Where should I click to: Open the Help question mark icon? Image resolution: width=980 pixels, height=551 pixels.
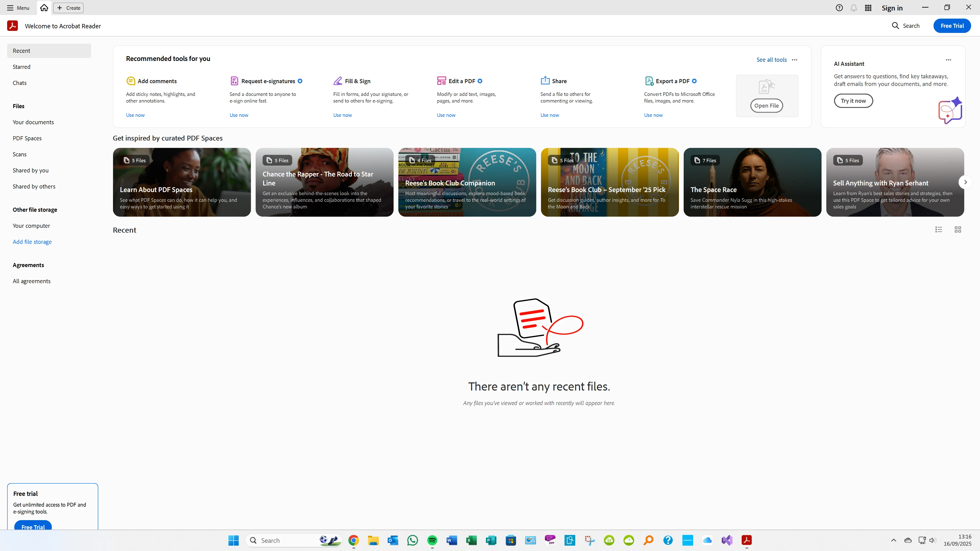(839, 8)
